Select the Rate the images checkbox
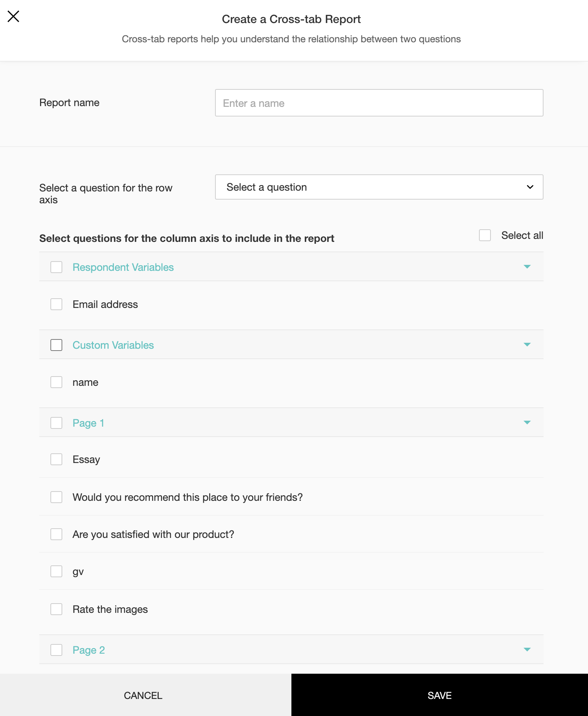The image size is (588, 716). click(56, 609)
